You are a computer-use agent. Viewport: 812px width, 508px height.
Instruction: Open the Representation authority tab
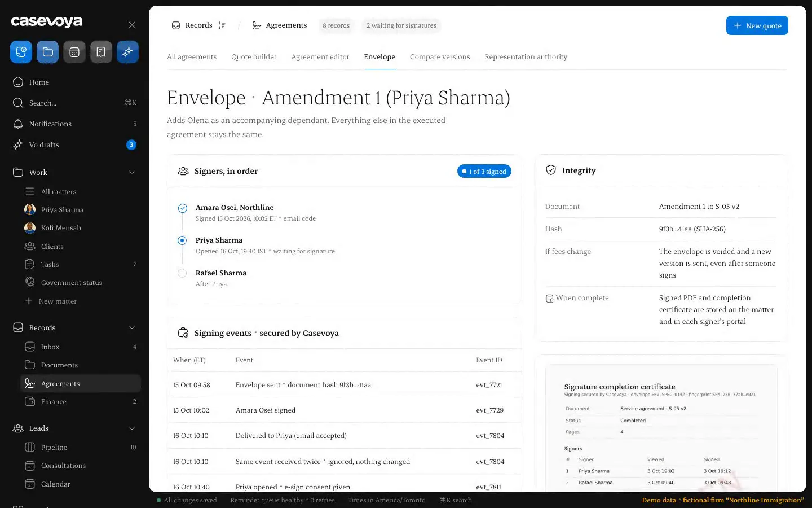(x=526, y=57)
